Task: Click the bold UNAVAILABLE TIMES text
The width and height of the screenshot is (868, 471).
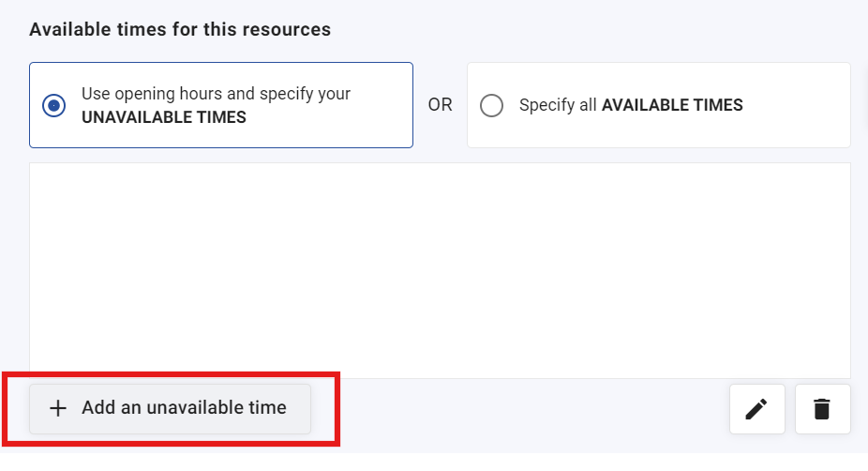Action: (x=164, y=117)
